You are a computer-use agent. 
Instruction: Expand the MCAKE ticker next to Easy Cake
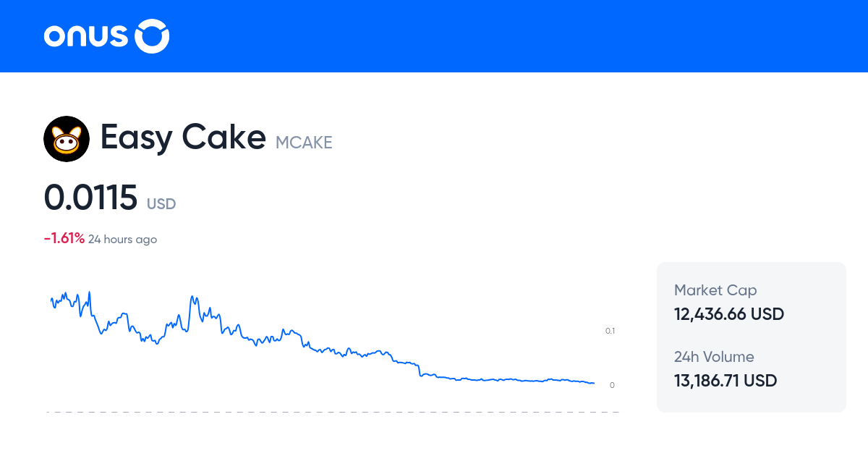(304, 143)
